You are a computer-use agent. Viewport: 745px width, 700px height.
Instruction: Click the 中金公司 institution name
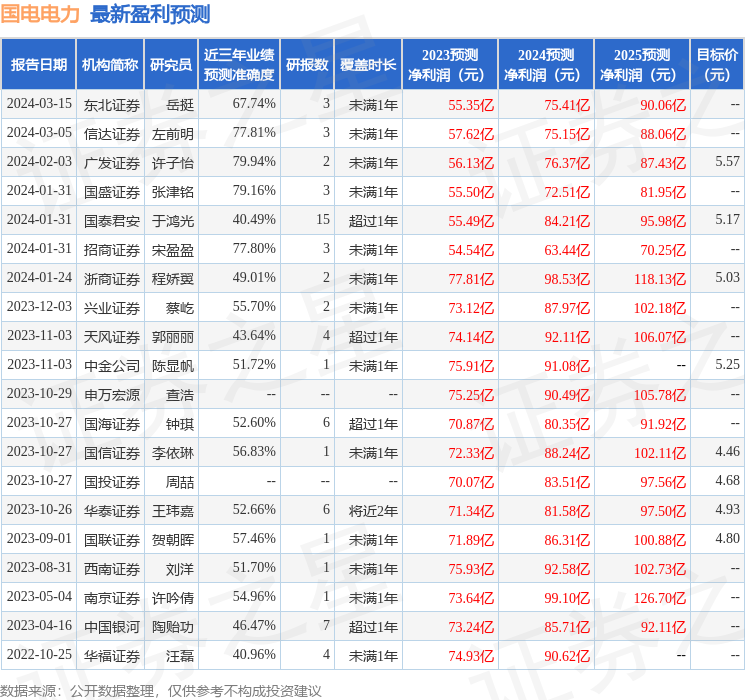coord(112,366)
